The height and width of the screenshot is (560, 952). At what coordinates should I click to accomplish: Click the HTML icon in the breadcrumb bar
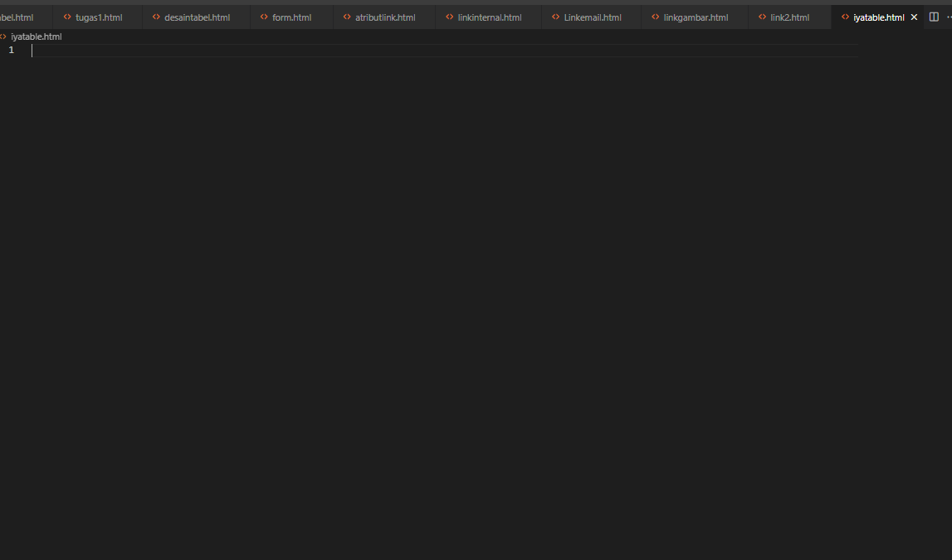5,36
